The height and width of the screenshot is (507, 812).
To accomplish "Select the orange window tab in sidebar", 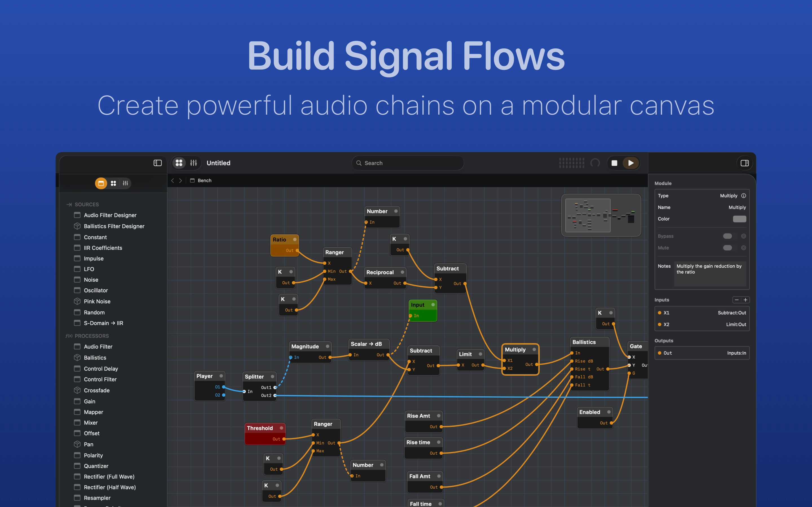I will (101, 183).
